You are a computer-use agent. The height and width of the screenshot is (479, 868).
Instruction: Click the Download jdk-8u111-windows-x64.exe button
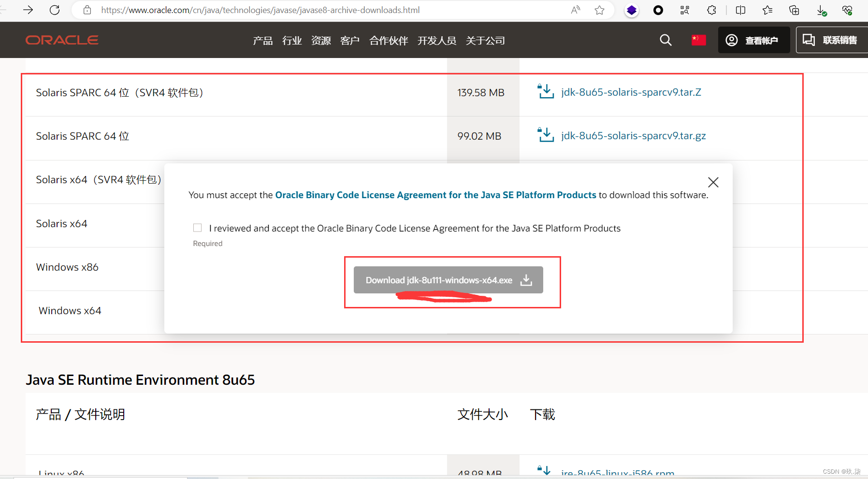coord(448,280)
